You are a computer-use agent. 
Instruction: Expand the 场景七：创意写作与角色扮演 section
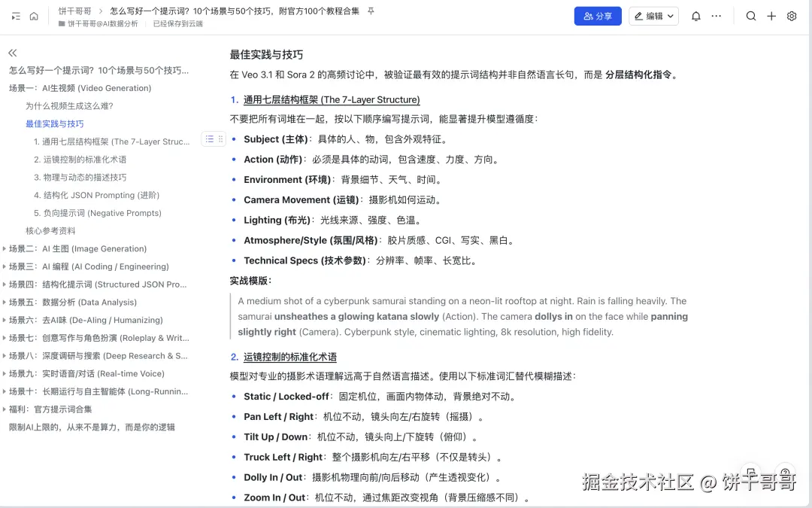(x=9, y=337)
